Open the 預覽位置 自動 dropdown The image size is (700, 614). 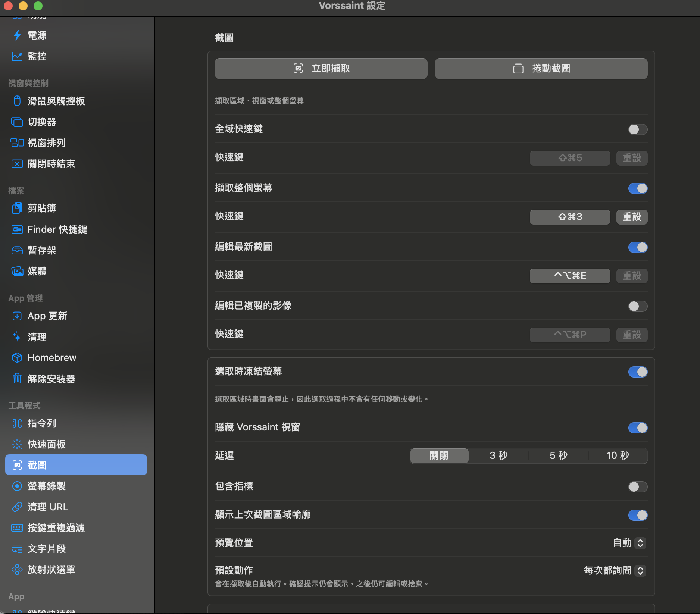(629, 543)
